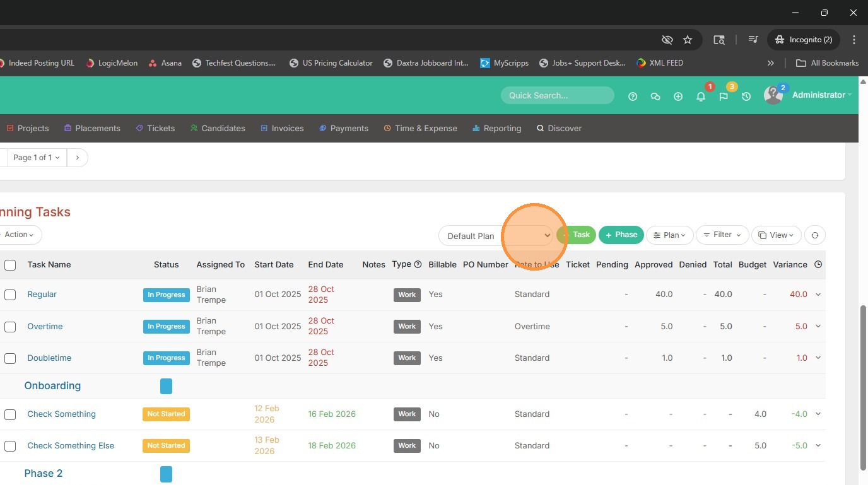Check the box for the Regular task
This screenshot has height=485, width=868.
click(x=10, y=295)
